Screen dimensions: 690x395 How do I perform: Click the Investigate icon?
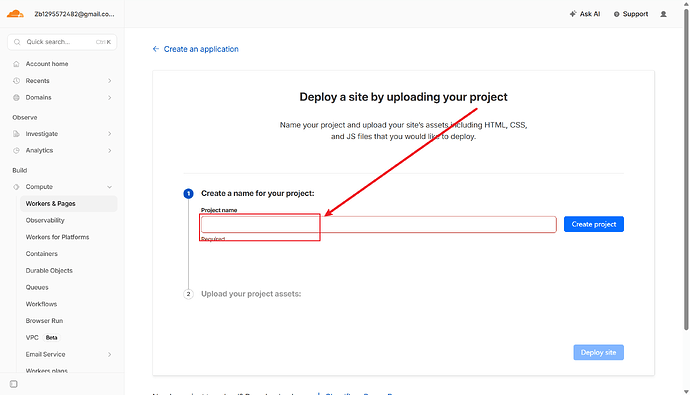pos(16,134)
